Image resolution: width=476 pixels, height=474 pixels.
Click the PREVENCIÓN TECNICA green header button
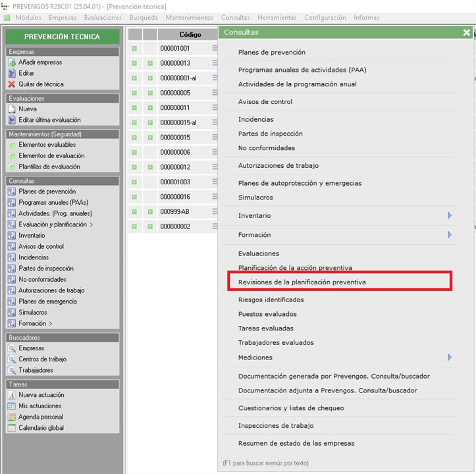pyautogui.click(x=62, y=37)
